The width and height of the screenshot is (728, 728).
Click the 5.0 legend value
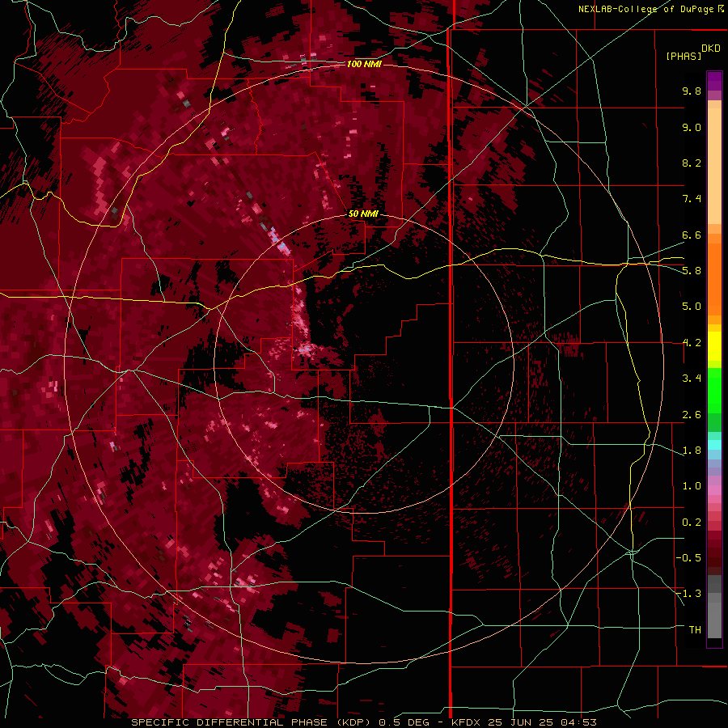[692, 307]
